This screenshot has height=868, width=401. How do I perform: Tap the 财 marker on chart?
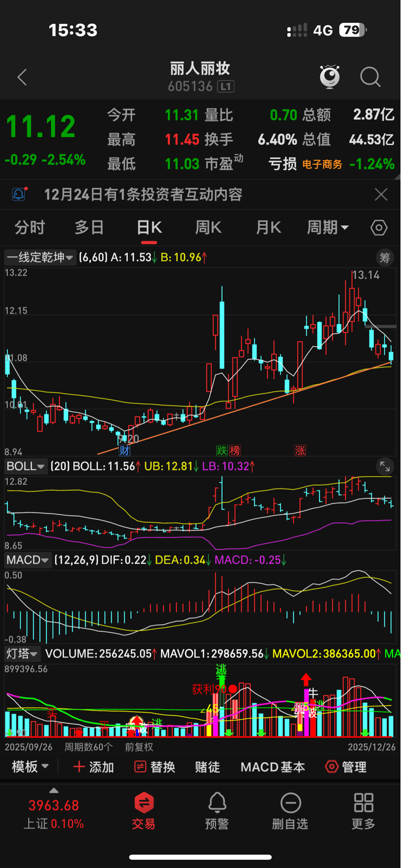click(124, 450)
